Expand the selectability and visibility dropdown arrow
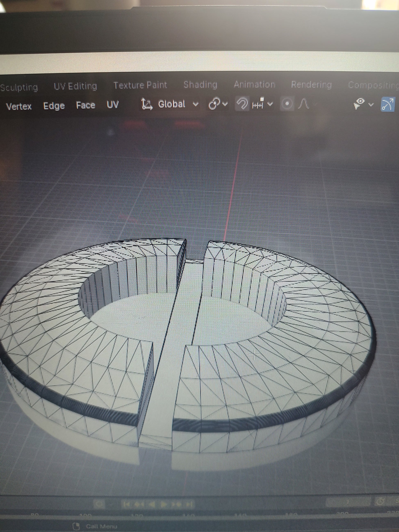Screen dimensions: 399x532 (371, 105)
